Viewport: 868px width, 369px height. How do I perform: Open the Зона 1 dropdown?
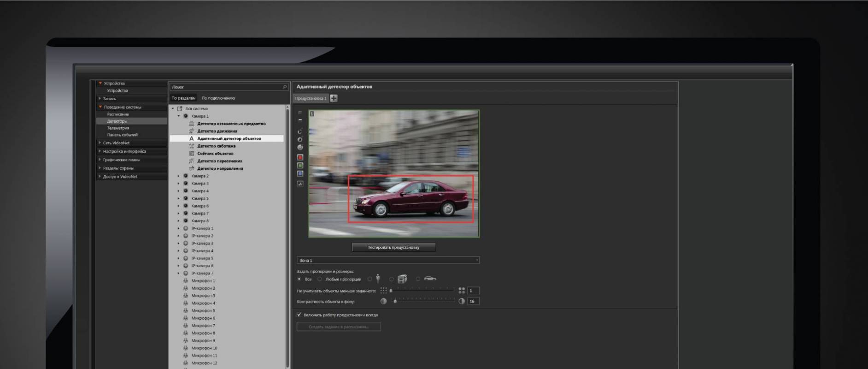click(388, 260)
